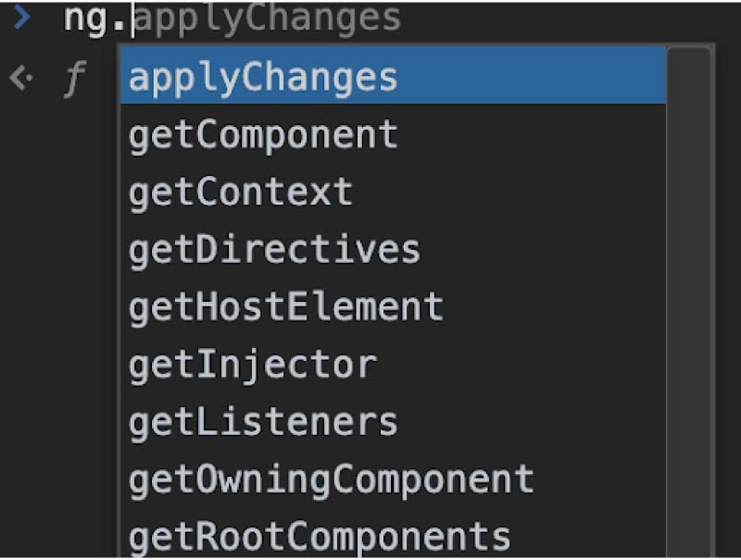Click empty row area right of getInjector
This screenshot has height=560, width=741.
coord(521,365)
